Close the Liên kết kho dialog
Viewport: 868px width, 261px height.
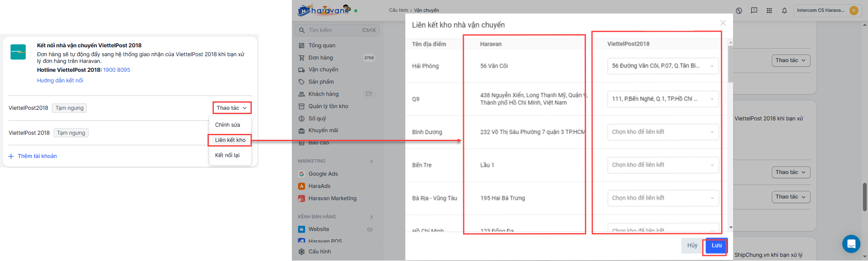[x=723, y=23]
